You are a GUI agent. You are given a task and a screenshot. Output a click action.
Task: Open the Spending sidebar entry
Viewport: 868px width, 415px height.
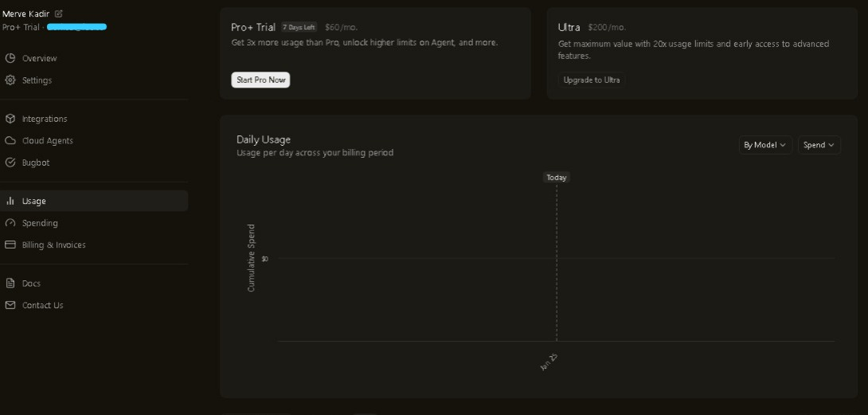(x=94, y=223)
